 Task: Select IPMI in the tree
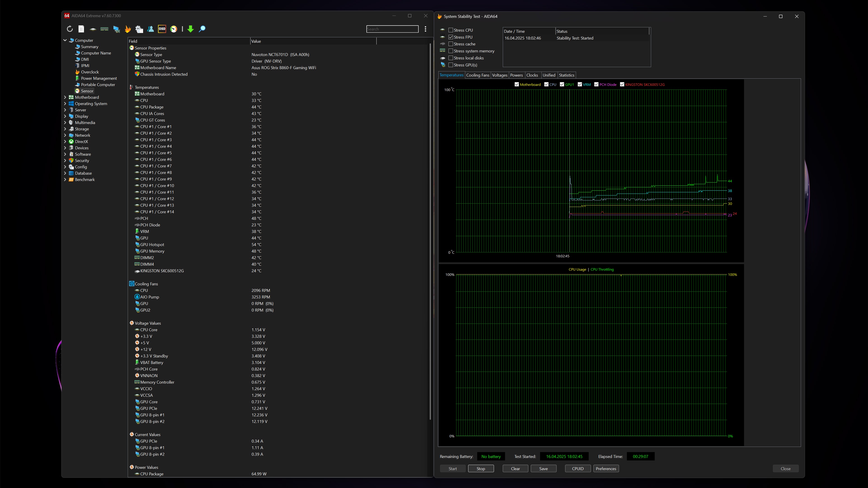tap(85, 66)
